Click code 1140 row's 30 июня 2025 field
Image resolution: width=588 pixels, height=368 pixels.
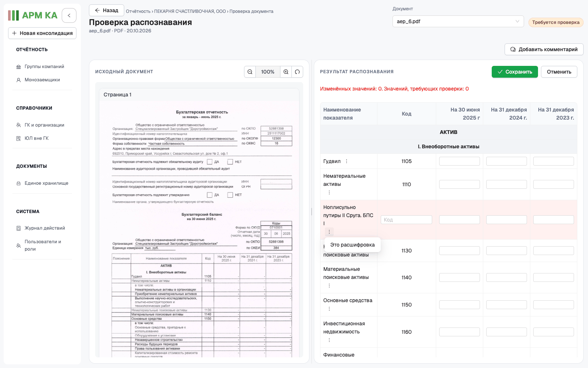click(459, 277)
